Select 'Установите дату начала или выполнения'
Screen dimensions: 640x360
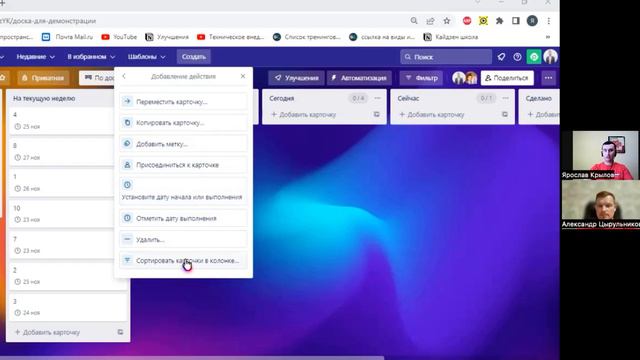tap(183, 191)
